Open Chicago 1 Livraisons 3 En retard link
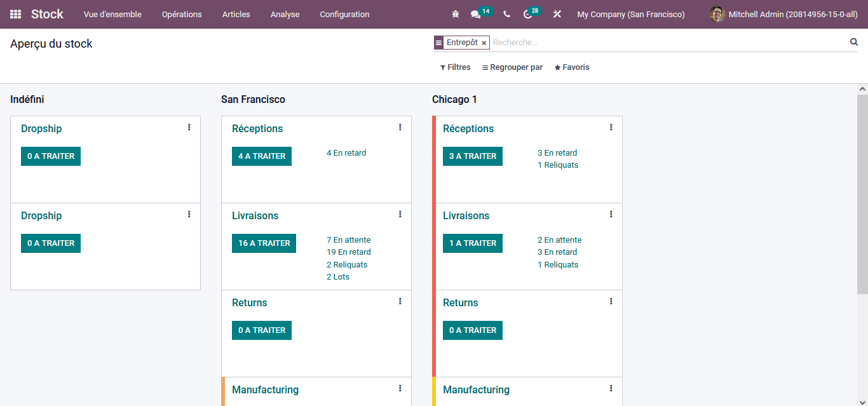Screen dimensions: 868x406 point(557,252)
